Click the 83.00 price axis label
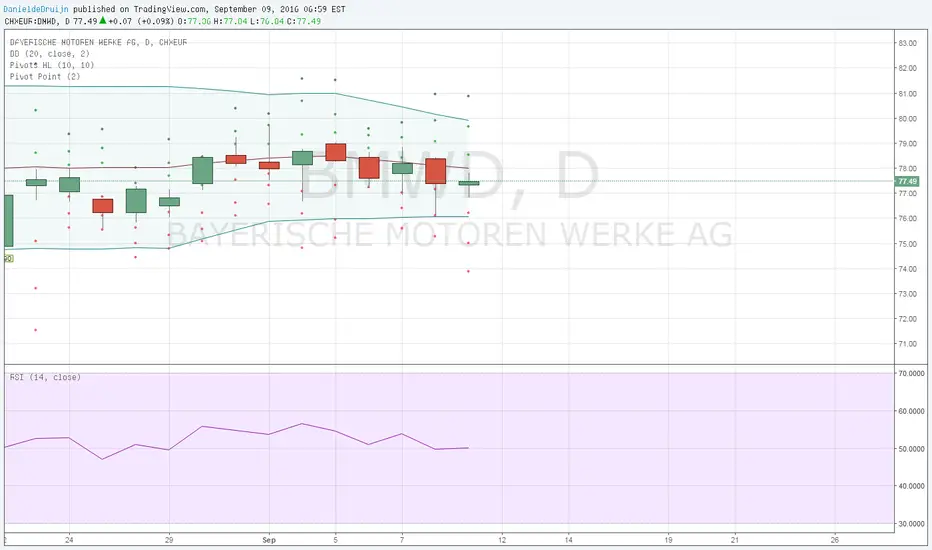Image resolution: width=932 pixels, height=550 pixels. 907,43
